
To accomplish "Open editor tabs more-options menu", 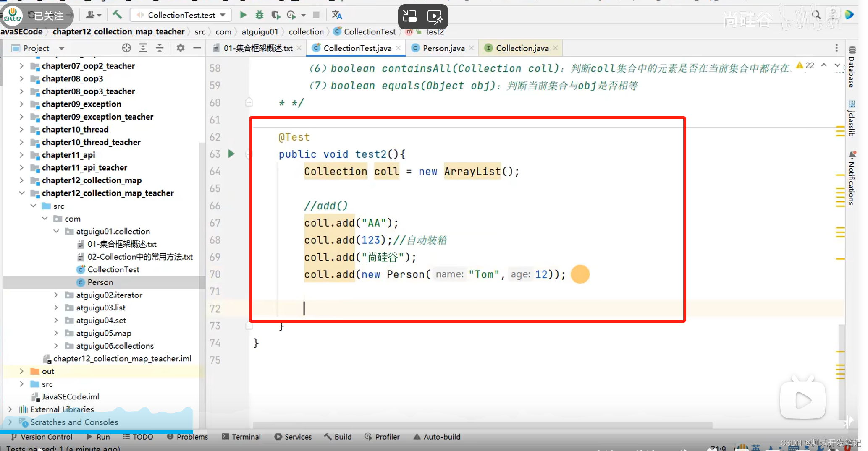I will click(x=837, y=48).
